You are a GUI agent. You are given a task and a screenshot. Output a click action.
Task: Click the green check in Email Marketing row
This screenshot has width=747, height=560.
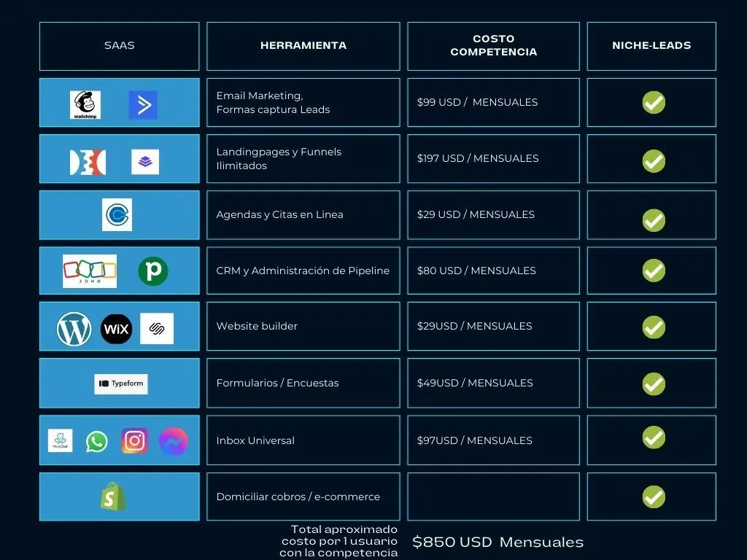[654, 102]
